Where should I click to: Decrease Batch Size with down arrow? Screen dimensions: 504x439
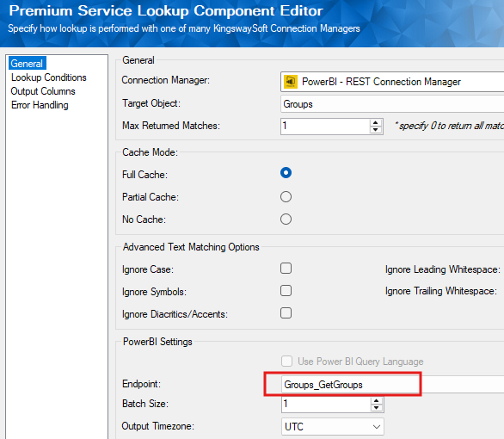[x=376, y=408]
